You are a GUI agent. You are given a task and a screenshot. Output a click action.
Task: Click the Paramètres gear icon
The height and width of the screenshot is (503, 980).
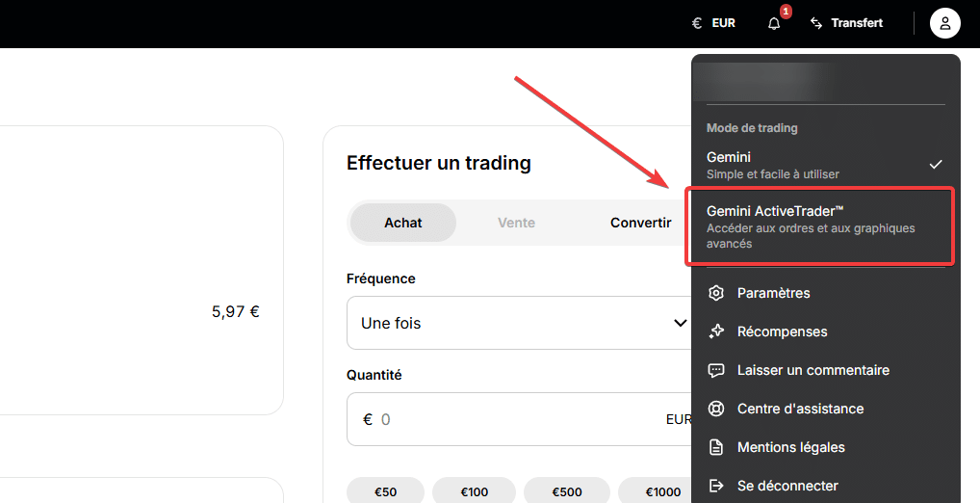715,293
